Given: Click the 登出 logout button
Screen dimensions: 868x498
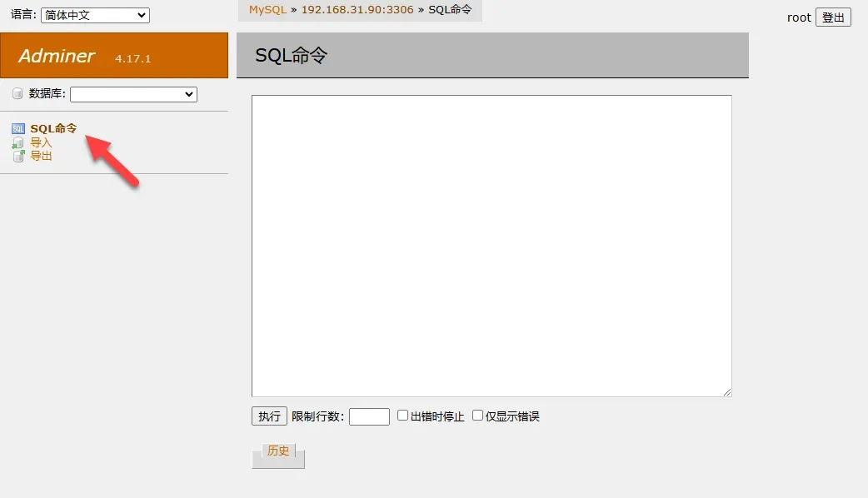Looking at the screenshot, I should pos(833,17).
